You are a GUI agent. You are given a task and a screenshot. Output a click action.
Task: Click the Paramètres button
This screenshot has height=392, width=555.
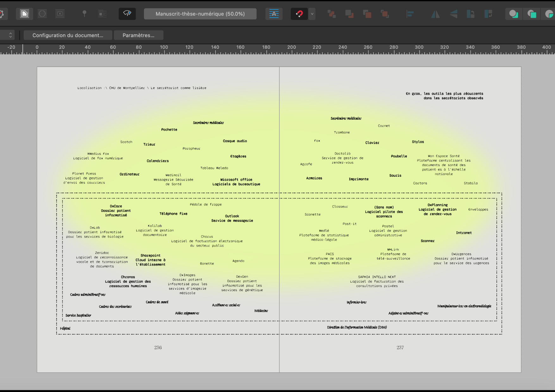(138, 35)
